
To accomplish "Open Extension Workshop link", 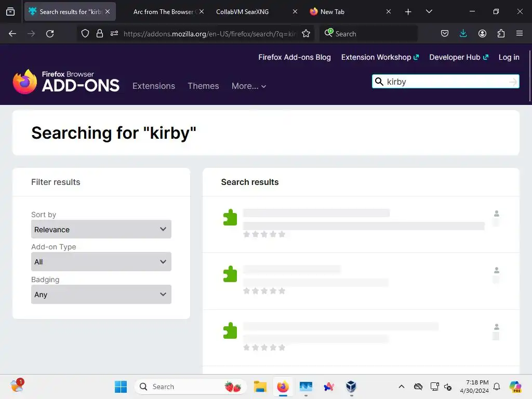I will point(380,57).
